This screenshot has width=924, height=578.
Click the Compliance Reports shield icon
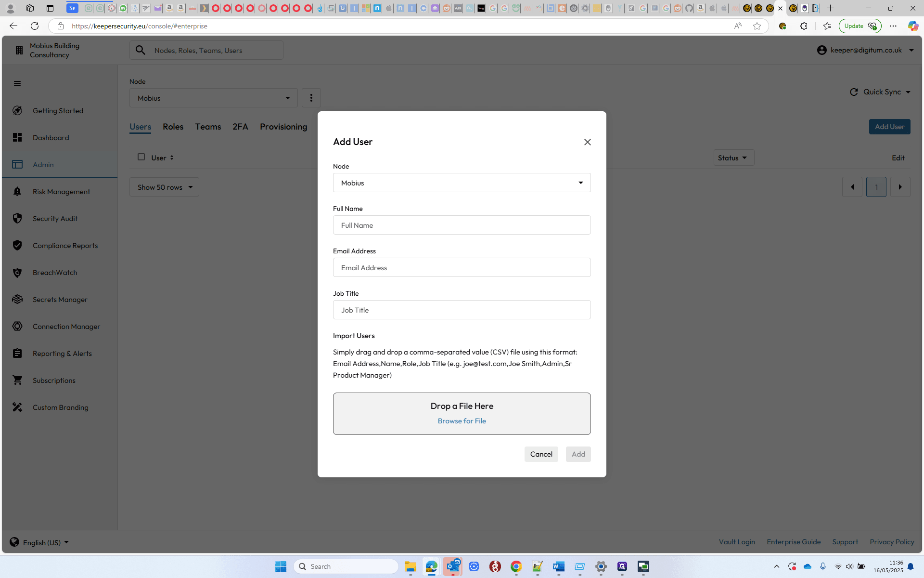point(17,246)
